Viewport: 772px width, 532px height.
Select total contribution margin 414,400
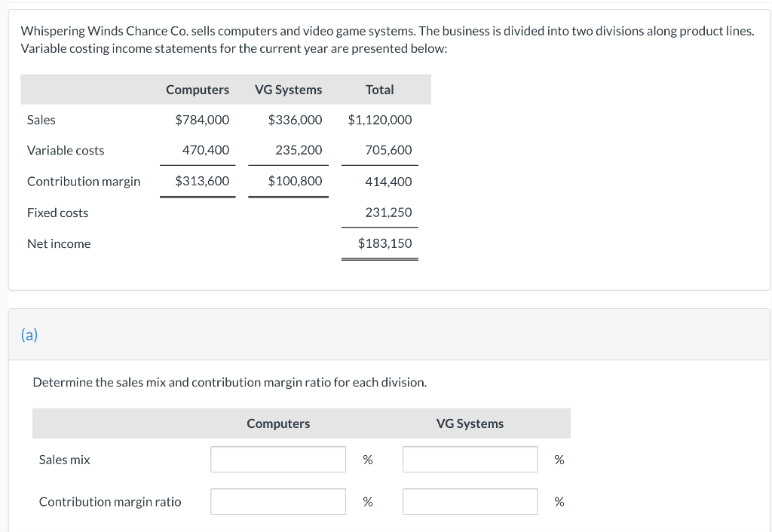coord(388,182)
